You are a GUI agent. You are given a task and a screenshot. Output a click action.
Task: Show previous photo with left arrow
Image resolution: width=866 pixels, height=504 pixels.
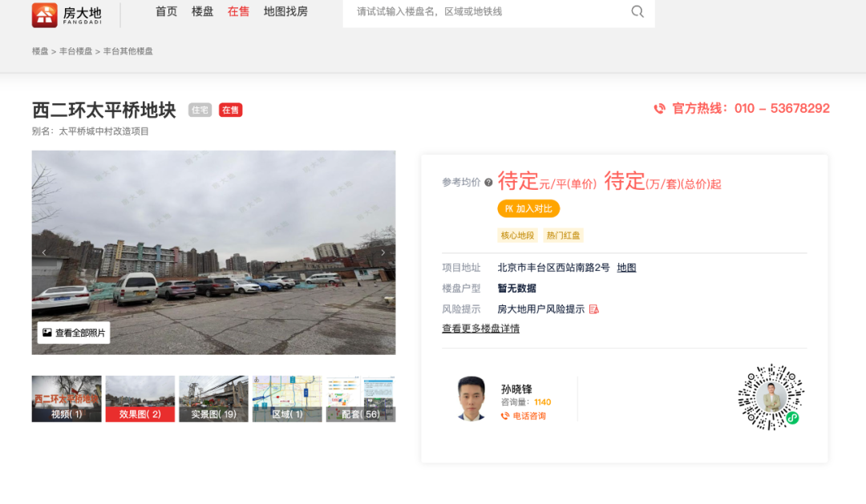(44, 252)
